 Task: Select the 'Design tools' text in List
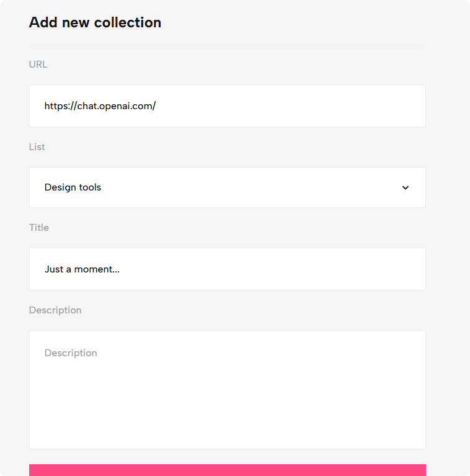click(x=73, y=187)
